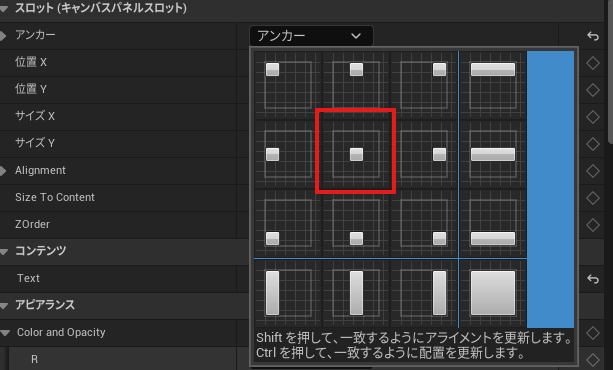Select the middle horizontal stretch anchor preset
The width and height of the screenshot is (613, 370).
pyautogui.click(x=493, y=154)
